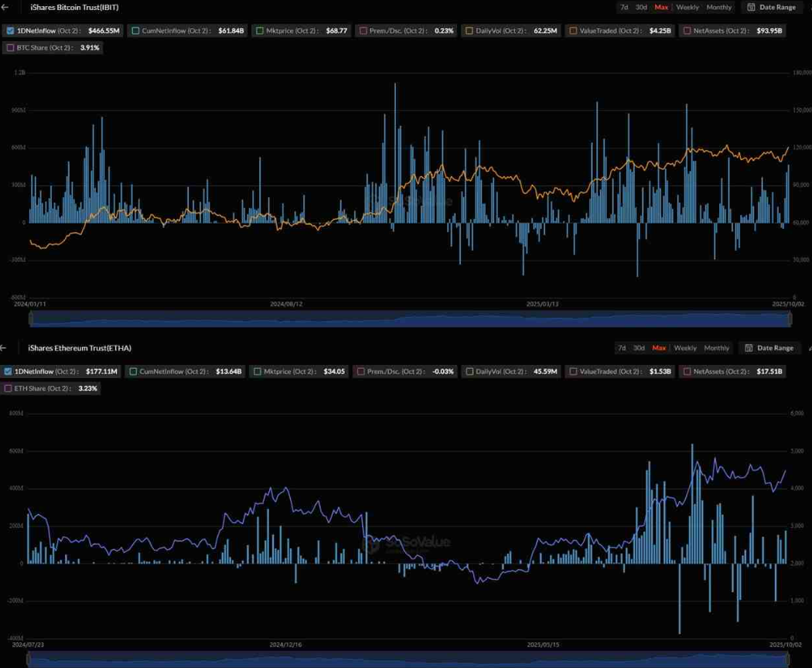The width and height of the screenshot is (812, 668).
Task: Click calendar icon in ETHA Date Range button
Action: (748, 348)
